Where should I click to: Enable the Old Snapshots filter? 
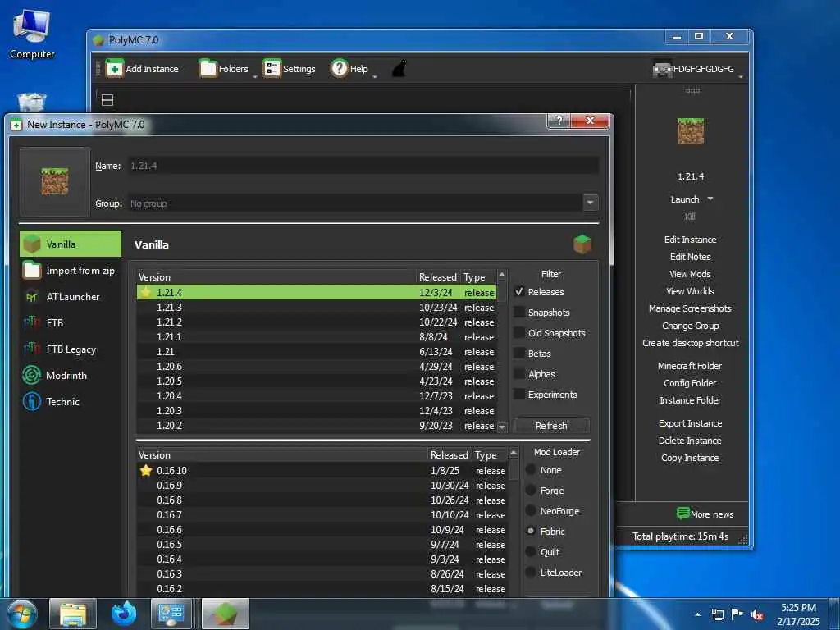(518, 333)
